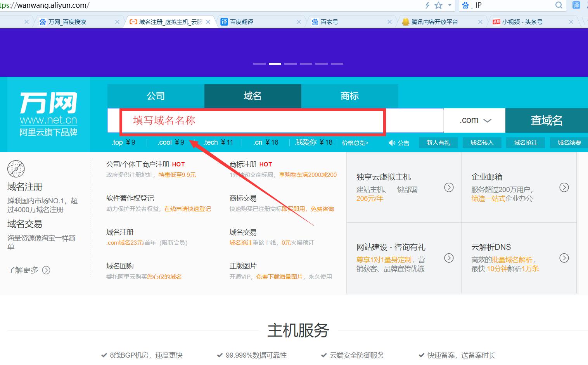Click the arrow icon beside 了解更多
Viewport: 588px width, 365px height.
[x=46, y=270]
